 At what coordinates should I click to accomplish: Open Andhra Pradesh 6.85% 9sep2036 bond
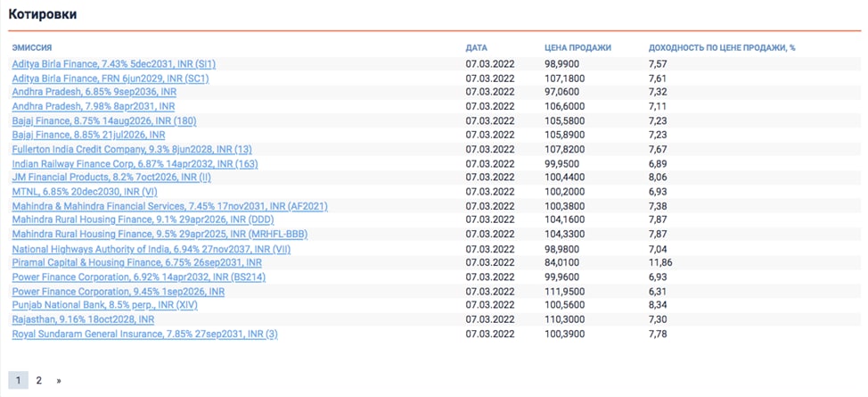[x=94, y=93]
